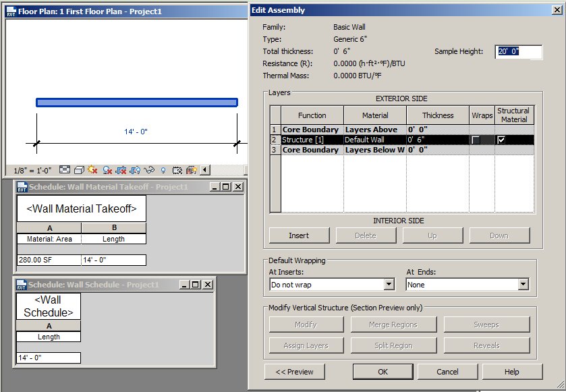
Task: Click the Insert layer button
Action: 300,235
